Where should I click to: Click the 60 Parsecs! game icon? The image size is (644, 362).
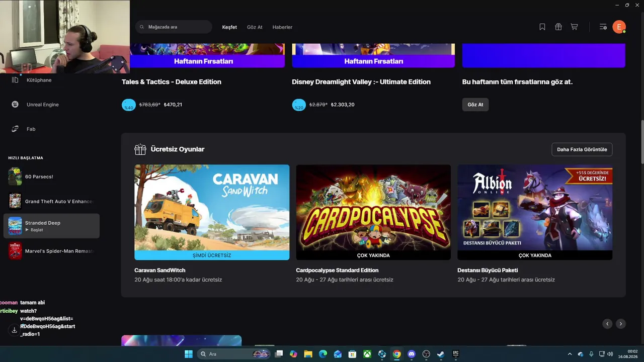pyautogui.click(x=15, y=176)
